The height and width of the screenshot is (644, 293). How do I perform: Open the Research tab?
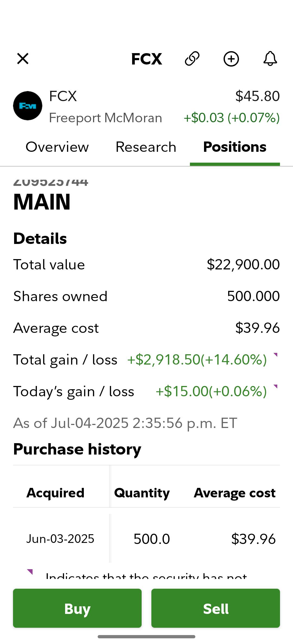(x=146, y=147)
